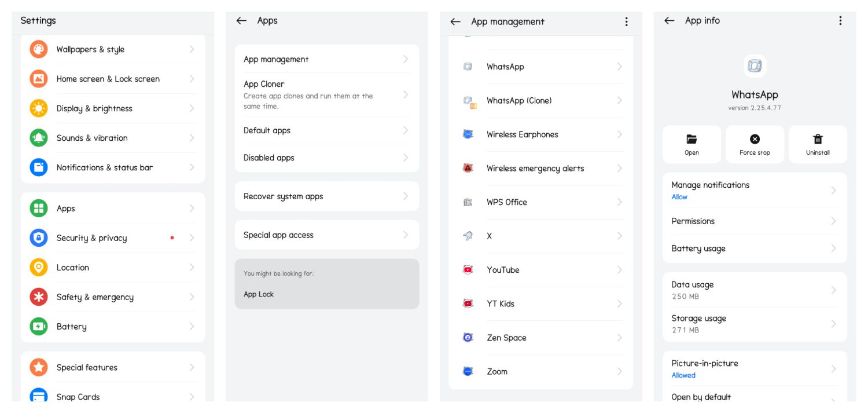Tap the YT Kids app icon
The height and width of the screenshot is (413, 868).
coord(468,304)
